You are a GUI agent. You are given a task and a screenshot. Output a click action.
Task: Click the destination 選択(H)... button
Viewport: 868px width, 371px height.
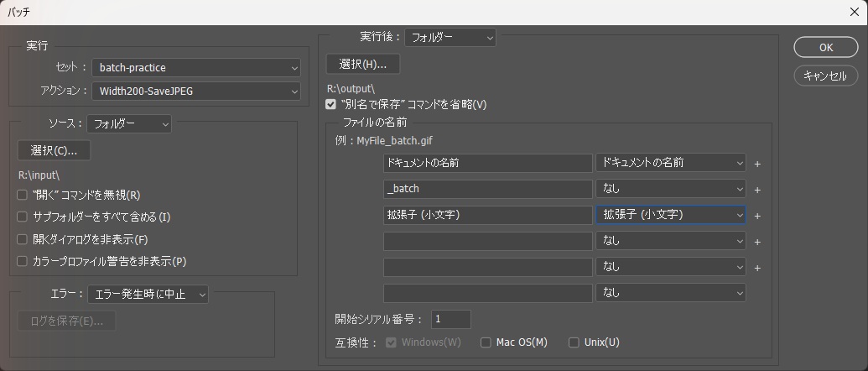pyautogui.click(x=363, y=65)
